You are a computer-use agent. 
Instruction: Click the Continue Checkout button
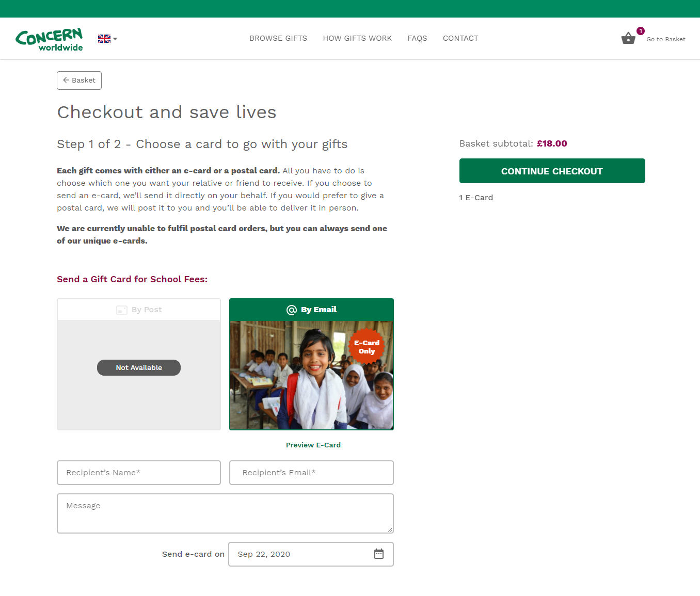tap(552, 171)
